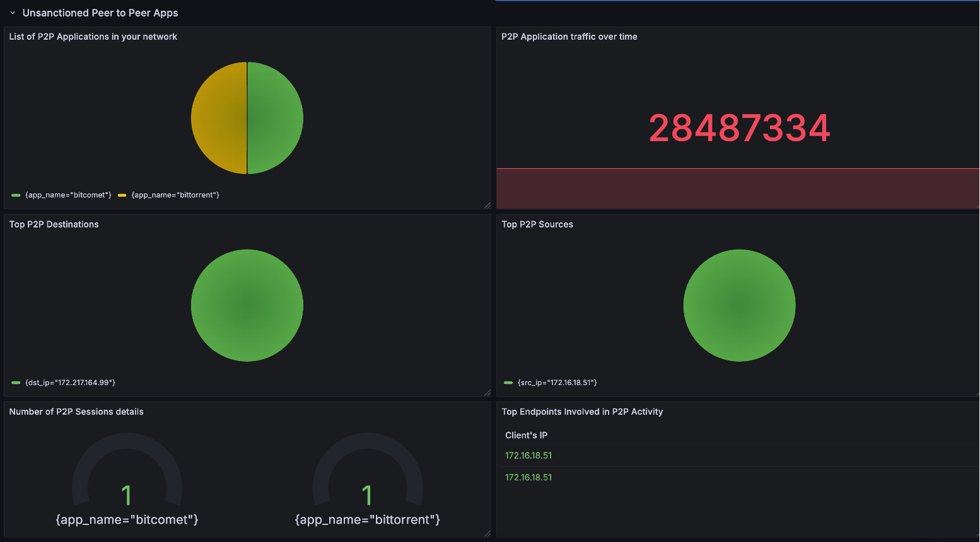Click the yellow bittorrent legend color marker
980x542 pixels.
pos(122,195)
